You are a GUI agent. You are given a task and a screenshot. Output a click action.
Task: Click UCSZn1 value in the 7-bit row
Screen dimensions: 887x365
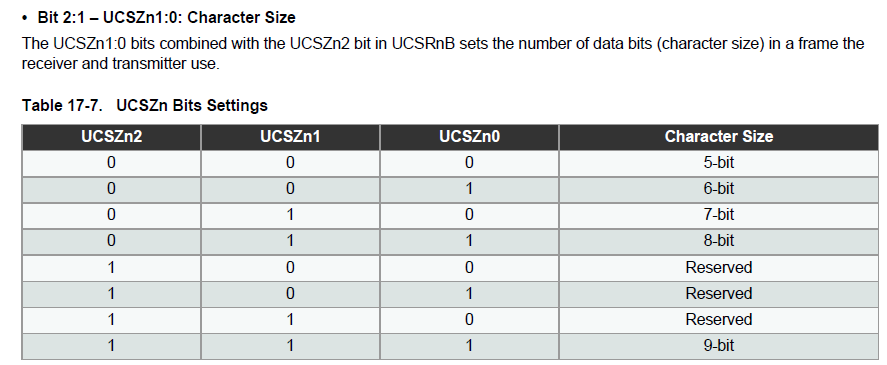coord(290,215)
